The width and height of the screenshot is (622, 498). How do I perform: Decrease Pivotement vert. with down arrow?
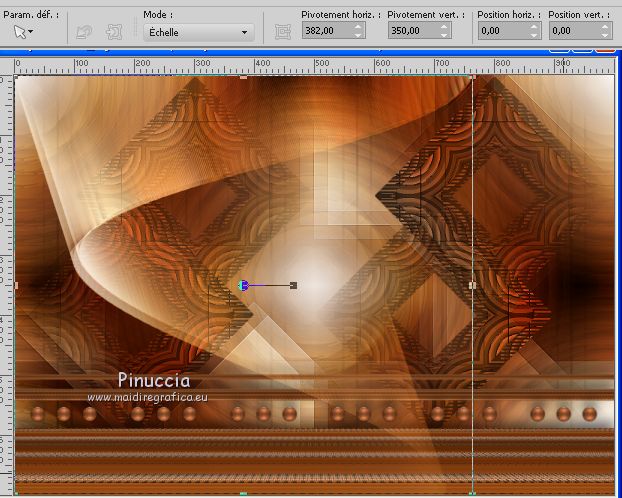(x=444, y=35)
